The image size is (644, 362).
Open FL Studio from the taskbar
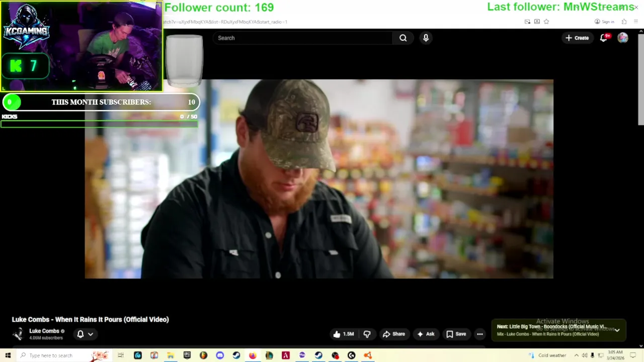coord(203,355)
